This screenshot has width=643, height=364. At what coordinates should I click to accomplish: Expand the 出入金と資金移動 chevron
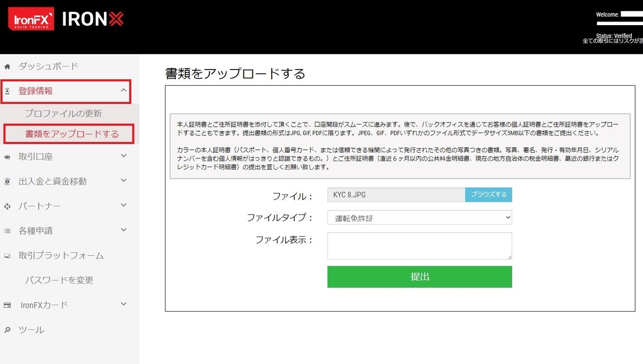click(x=124, y=180)
